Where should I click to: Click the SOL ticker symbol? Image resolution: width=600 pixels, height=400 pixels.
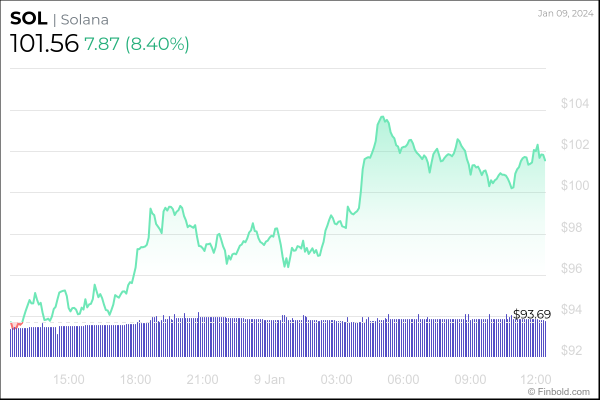28,20
